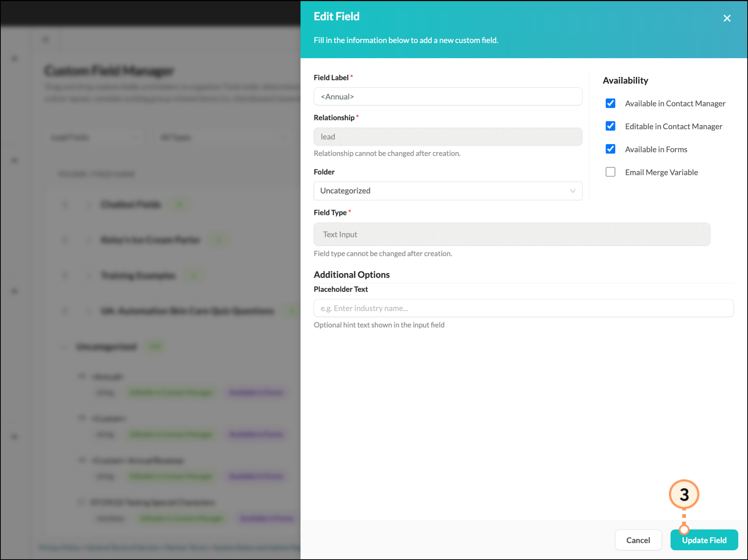This screenshot has height=560, width=748.
Task: Click the header subtitle about adding a custom field
Action: tap(406, 40)
